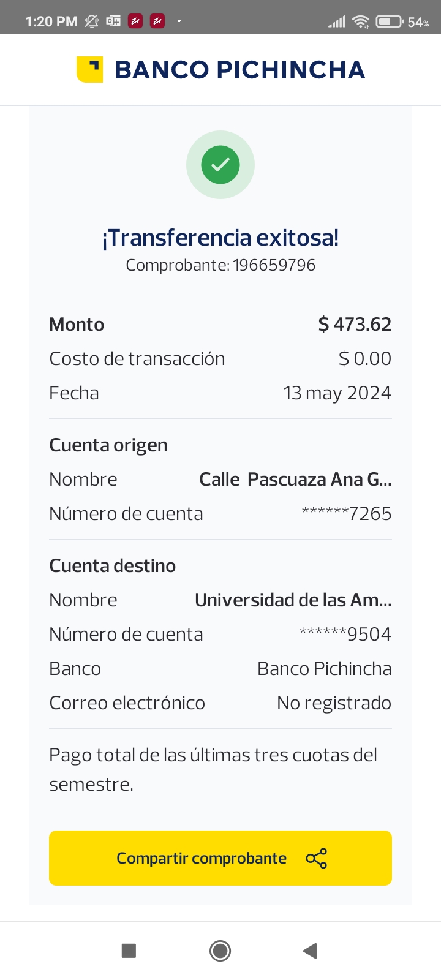Tap the Banco Pichincha yellow logo icon
Image resolution: width=441 pixels, height=980 pixels.
point(89,69)
